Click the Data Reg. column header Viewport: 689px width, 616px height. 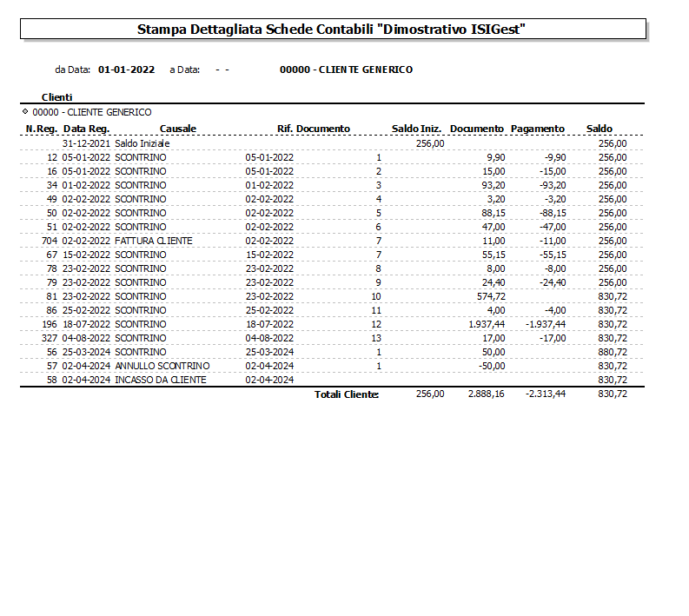coord(86,129)
